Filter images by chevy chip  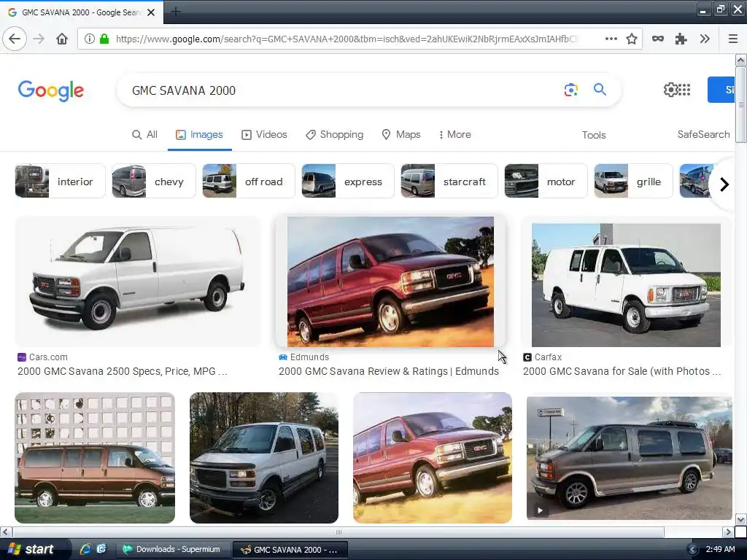pyautogui.click(x=154, y=181)
